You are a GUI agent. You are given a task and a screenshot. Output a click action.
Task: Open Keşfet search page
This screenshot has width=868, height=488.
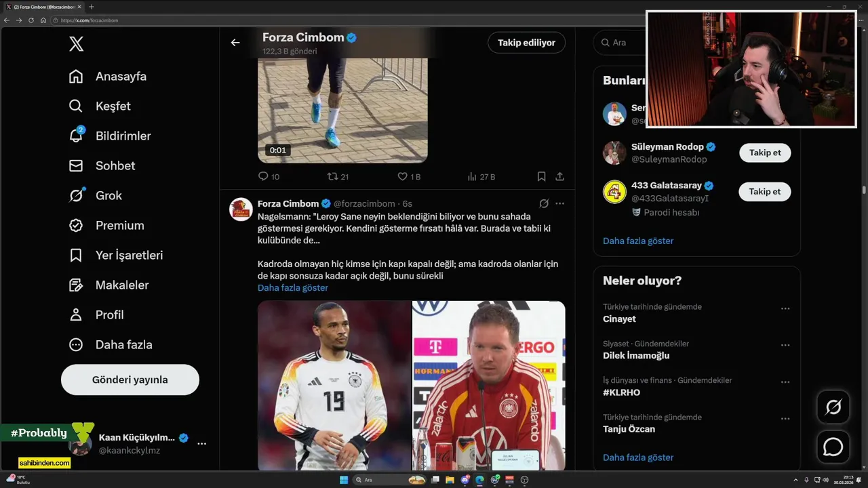tap(100, 106)
